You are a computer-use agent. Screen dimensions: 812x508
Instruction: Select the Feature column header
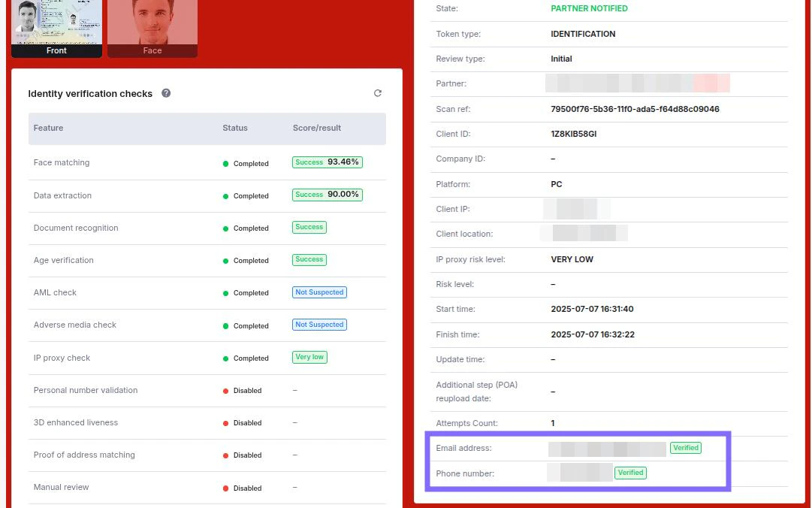click(48, 128)
